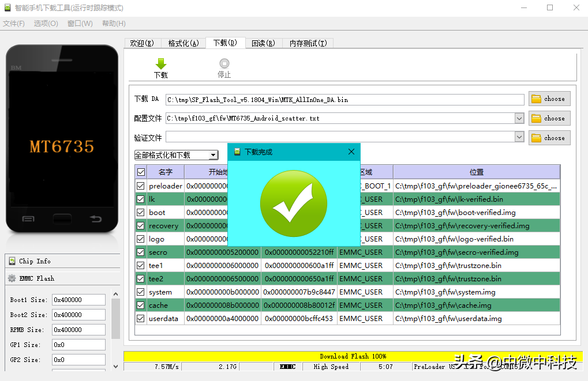The height and width of the screenshot is (381, 588).
Task: Click the phone icon in the title bar
Action: tap(8, 7)
